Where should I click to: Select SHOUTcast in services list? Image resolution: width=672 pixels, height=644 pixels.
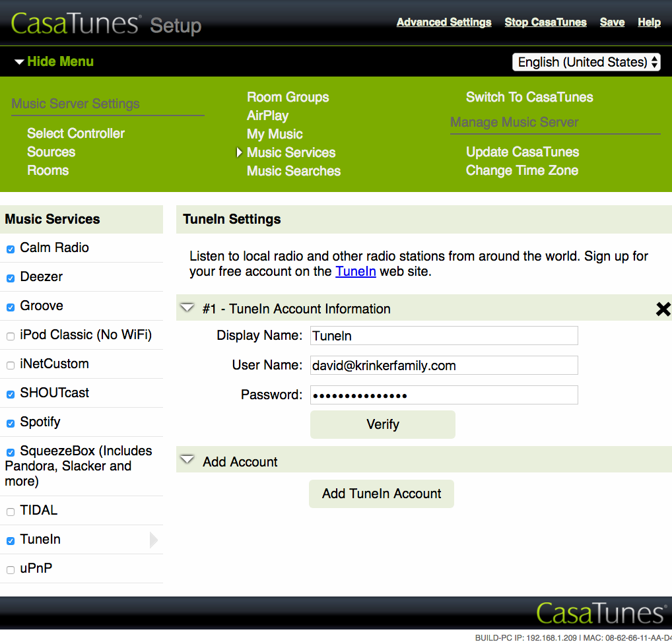(x=54, y=393)
